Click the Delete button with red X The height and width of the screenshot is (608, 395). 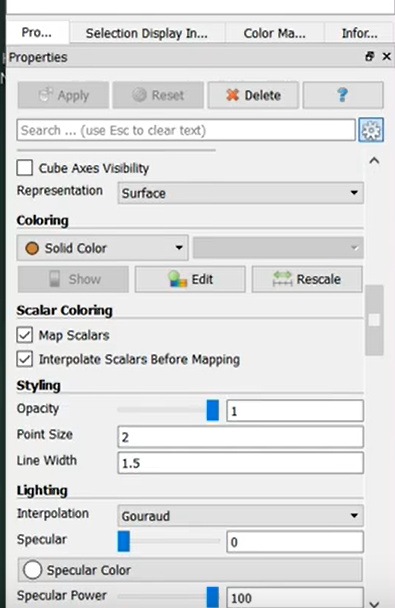[x=253, y=95]
